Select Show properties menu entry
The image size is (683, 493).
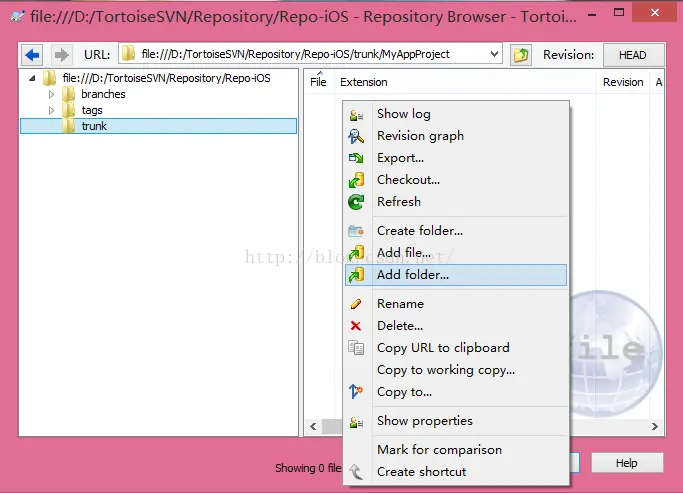click(x=456, y=421)
